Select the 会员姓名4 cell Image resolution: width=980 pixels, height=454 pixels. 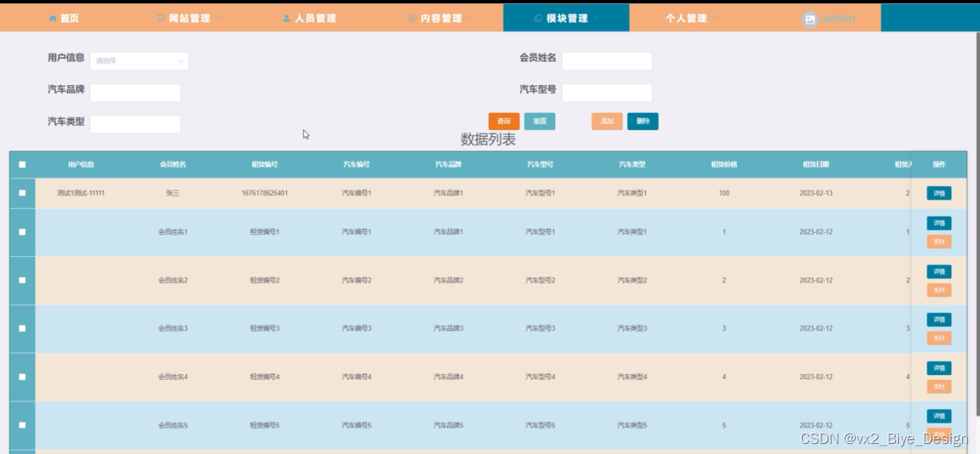click(172, 377)
